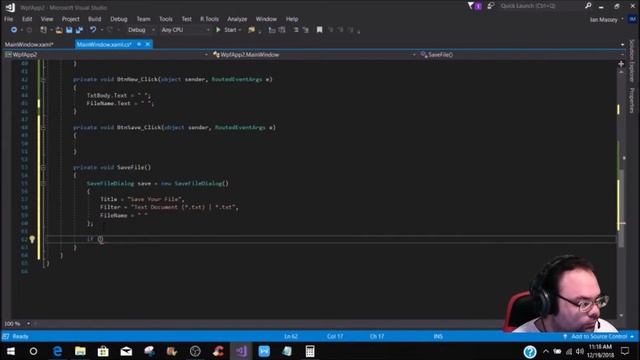
Task: Open the WpfApp2.MainWindow type dropdown
Action: coord(314,54)
